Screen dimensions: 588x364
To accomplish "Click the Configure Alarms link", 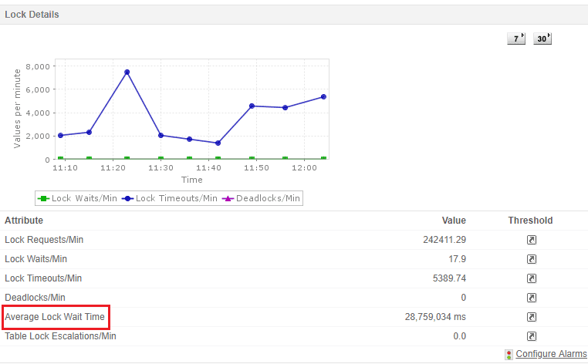I will [551, 354].
